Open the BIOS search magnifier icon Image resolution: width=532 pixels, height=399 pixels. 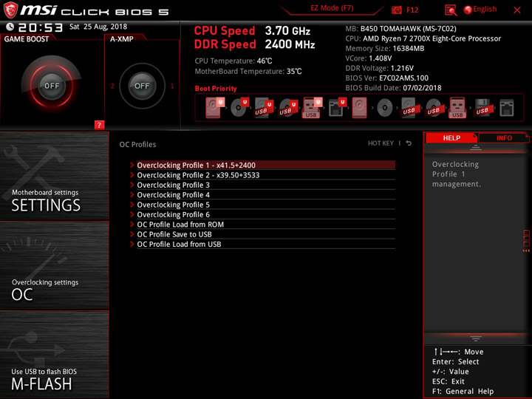451,10
